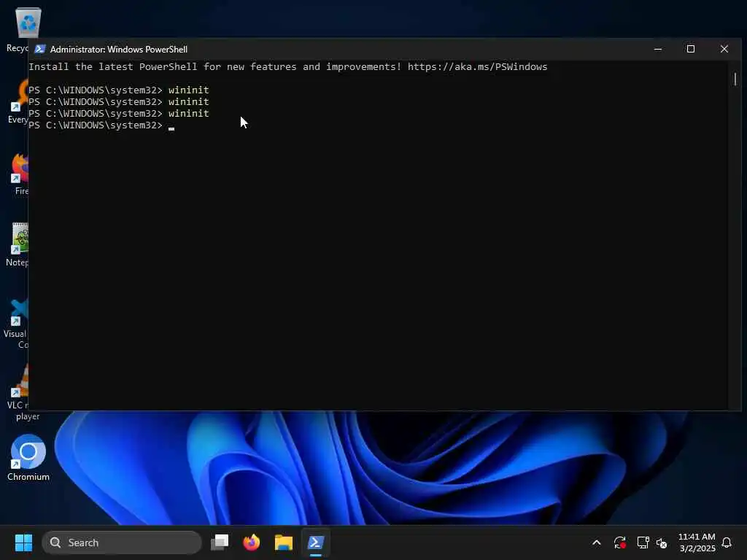Click the taskbar Search box

[122, 542]
